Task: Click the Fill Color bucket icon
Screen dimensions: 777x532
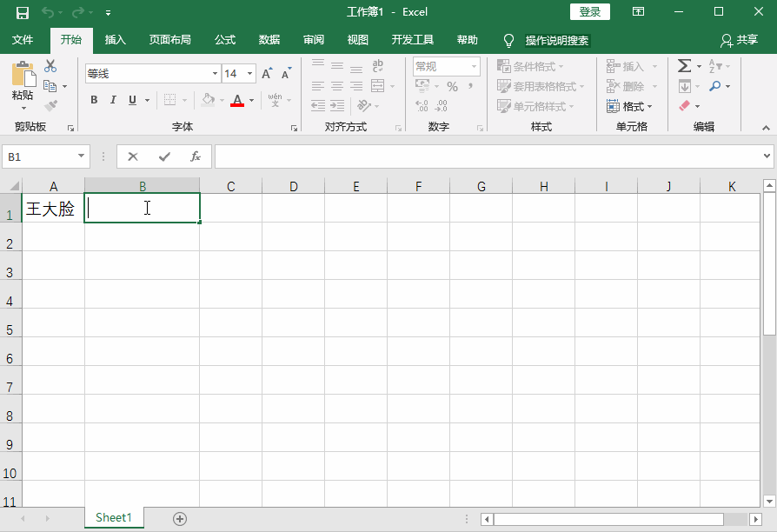Action: pyautogui.click(x=209, y=101)
